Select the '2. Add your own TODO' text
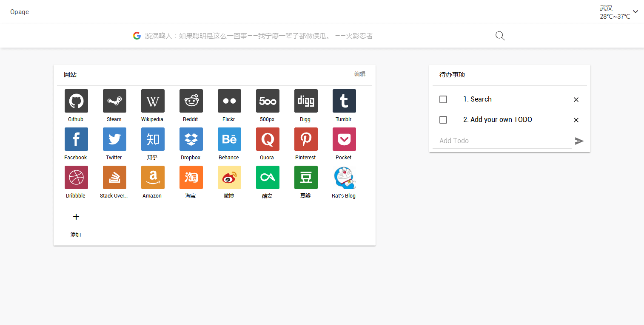The width and height of the screenshot is (644, 325). (x=498, y=120)
